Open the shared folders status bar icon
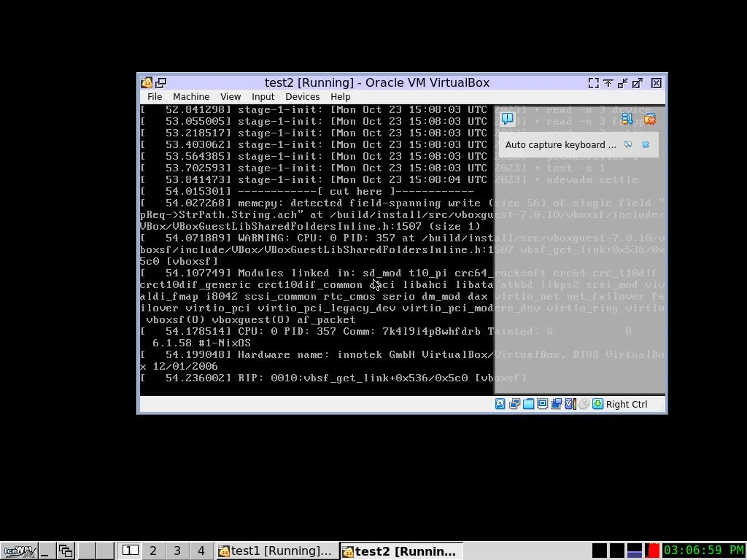Viewport: 747px width, 560px height. [x=529, y=403]
